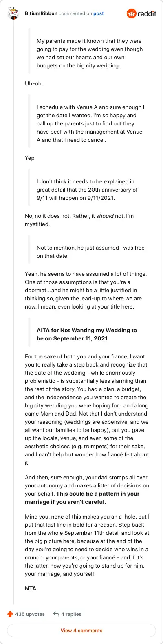
Task: Open BitiumRibbon's avatar image
Action: coord(14,14)
